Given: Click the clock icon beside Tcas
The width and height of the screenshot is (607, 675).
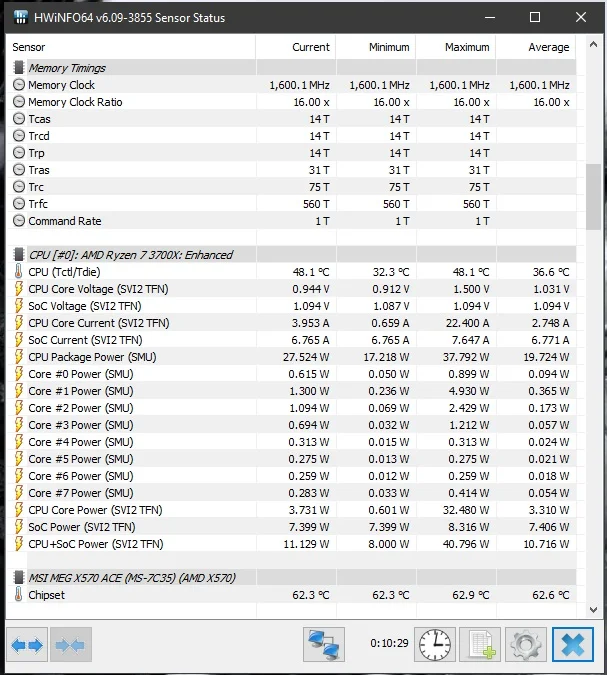Looking at the screenshot, I should (x=19, y=118).
